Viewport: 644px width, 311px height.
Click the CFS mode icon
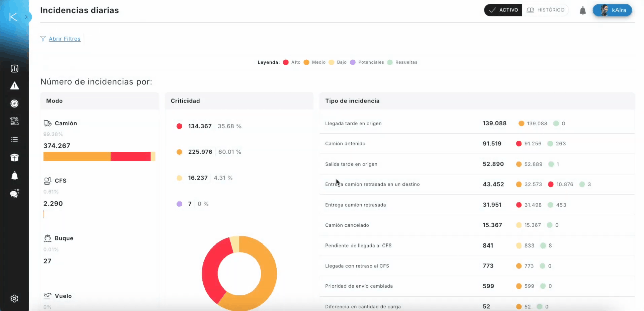tap(47, 181)
